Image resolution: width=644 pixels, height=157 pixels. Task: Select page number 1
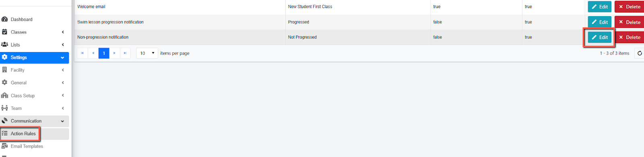(x=104, y=53)
